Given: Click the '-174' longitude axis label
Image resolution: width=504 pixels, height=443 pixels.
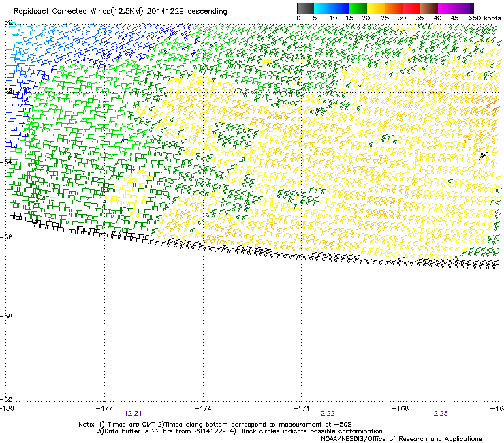Looking at the screenshot, I should click(x=203, y=408).
